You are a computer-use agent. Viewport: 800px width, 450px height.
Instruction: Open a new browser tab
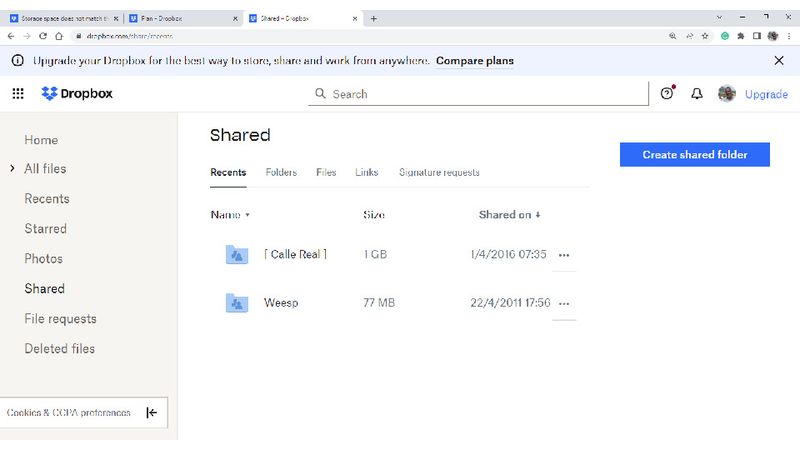coord(373,18)
